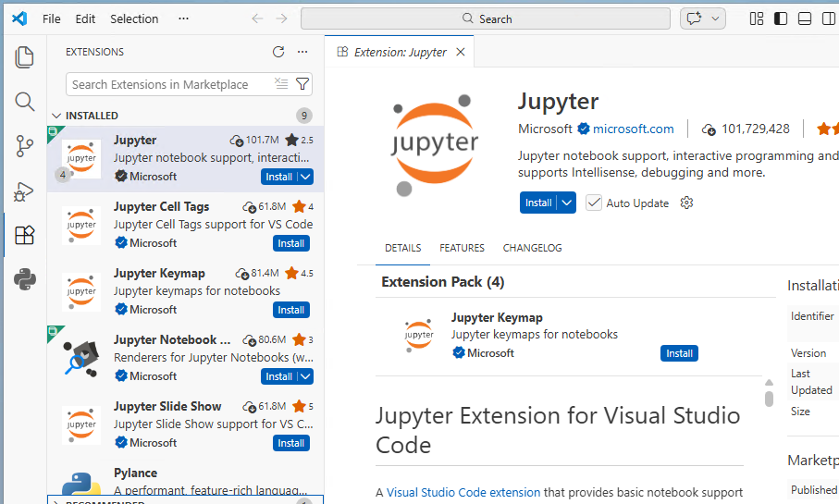This screenshot has height=504, width=839.
Task: Open the Explorer view in activity bar
Action: pyautogui.click(x=24, y=57)
